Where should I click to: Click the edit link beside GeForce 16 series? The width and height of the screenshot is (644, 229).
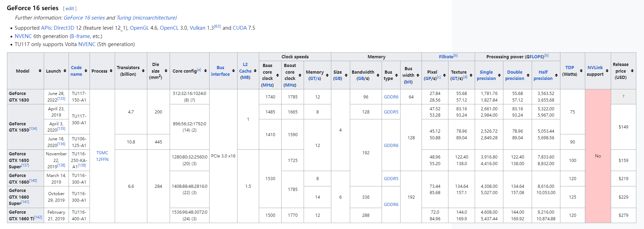click(x=70, y=9)
